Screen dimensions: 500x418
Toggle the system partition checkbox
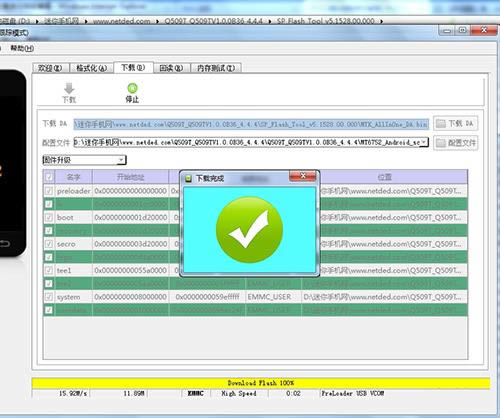(49, 297)
